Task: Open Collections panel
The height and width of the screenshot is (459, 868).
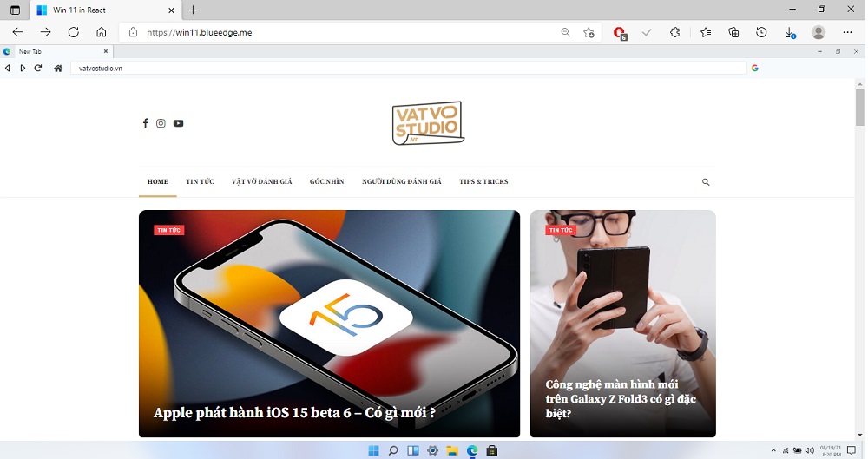Action: coord(733,32)
